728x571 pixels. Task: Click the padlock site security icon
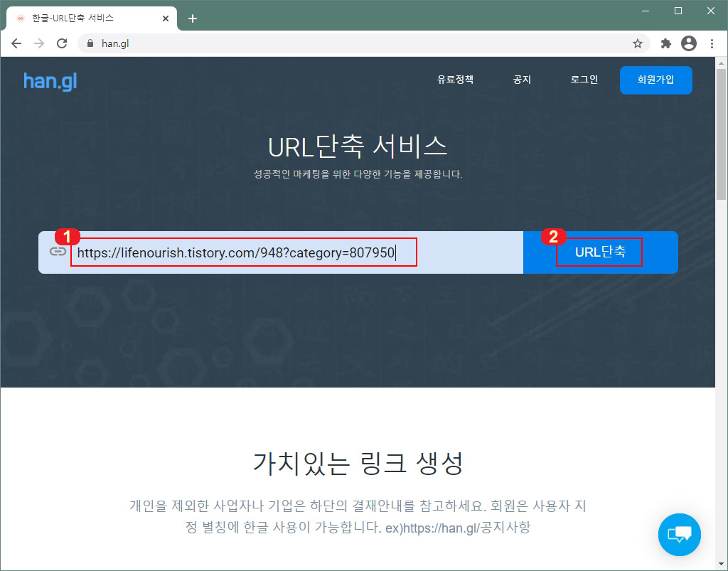[x=90, y=43]
